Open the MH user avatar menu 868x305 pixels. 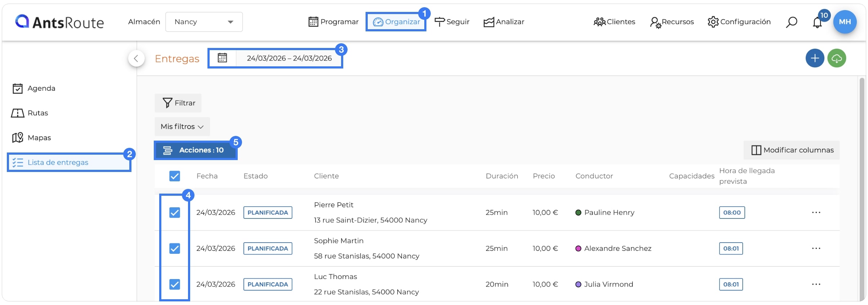pyautogui.click(x=845, y=22)
